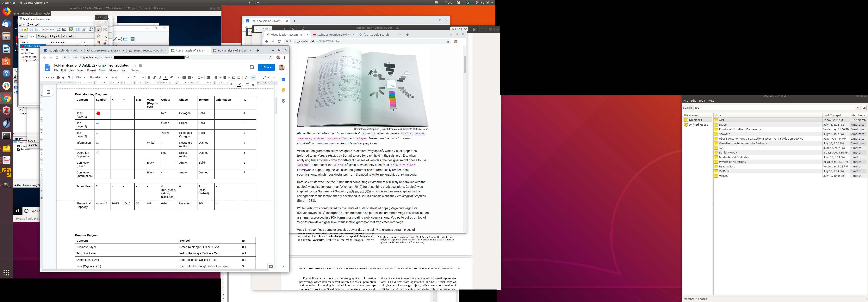The image size is (868, 302).
Task: Toggle bold formatting in Docs toolbar
Action: (x=149, y=77)
